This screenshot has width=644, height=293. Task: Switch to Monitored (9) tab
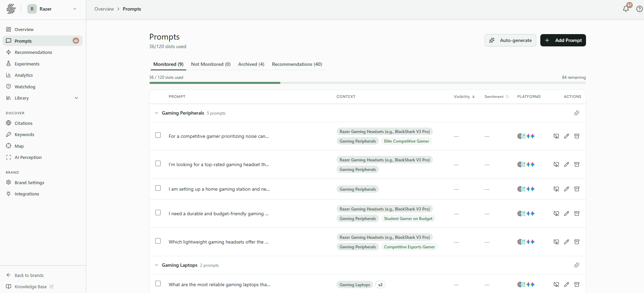point(168,64)
